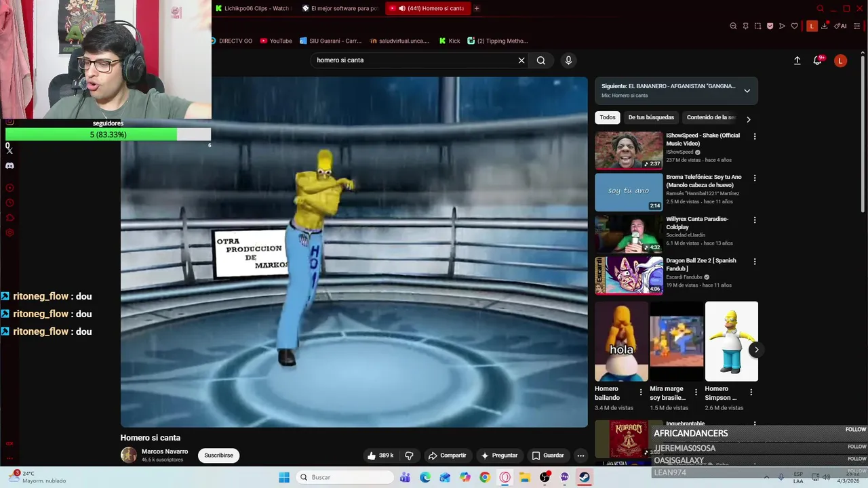This screenshot has width=868, height=488.
Task: Open options for Willyrex Canta Paradise video
Action: pos(755,220)
